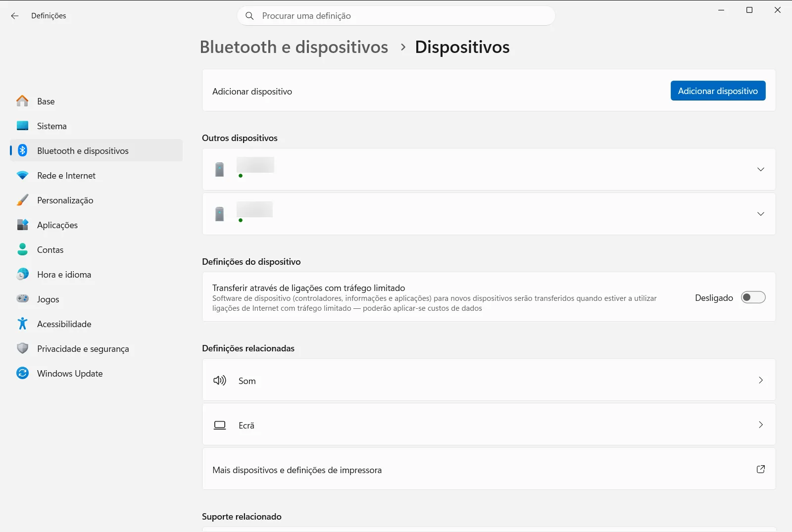The image size is (792, 532).
Task: Click the first device icon in Outros dispositivos
Action: point(220,169)
